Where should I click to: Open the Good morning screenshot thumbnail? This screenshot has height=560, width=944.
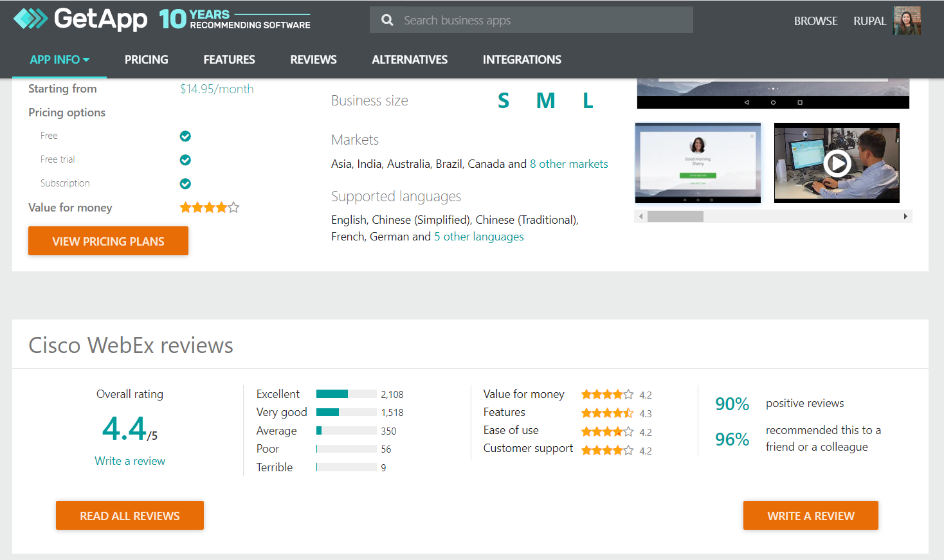(x=698, y=163)
